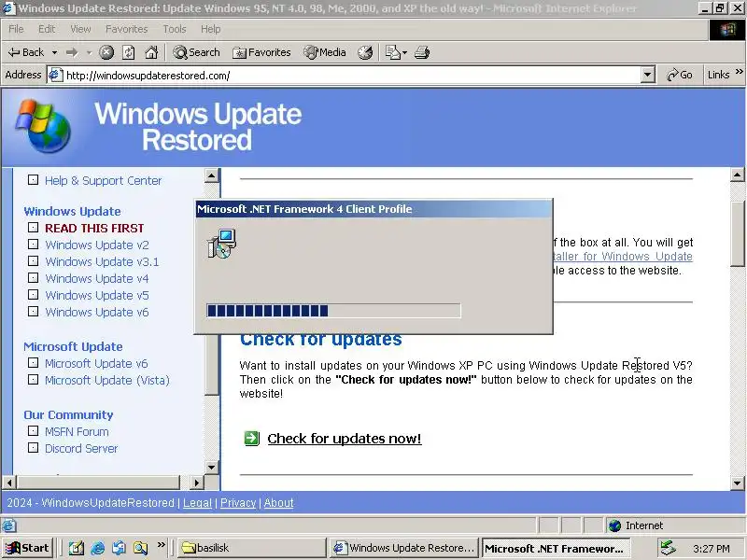Open the Search pane button

point(196,52)
